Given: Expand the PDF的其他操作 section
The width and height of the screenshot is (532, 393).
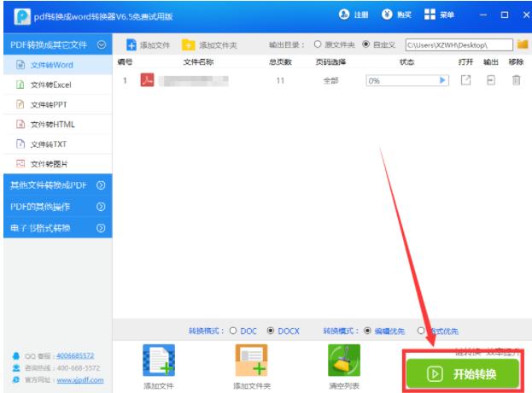Looking at the screenshot, I should click(x=101, y=207).
